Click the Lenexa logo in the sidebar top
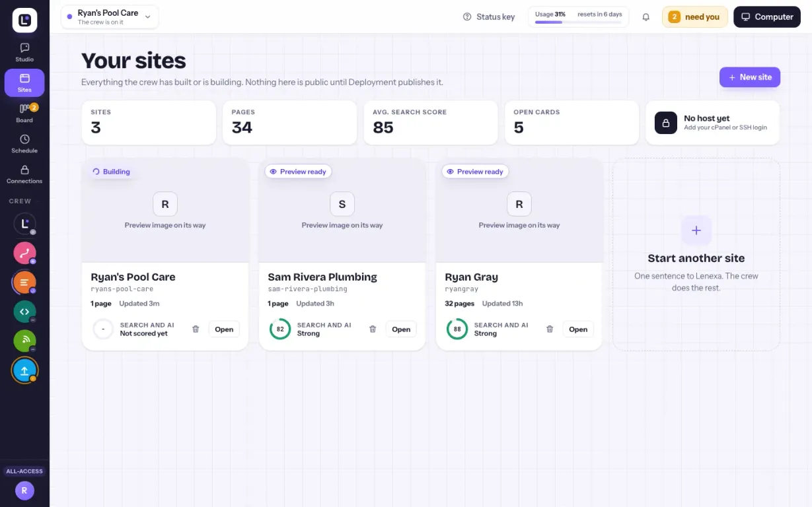 coord(24,20)
